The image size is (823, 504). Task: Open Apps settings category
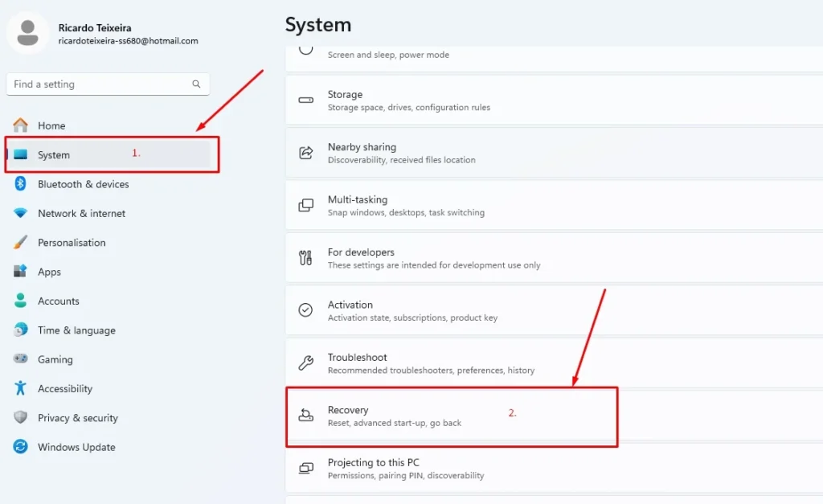(49, 272)
